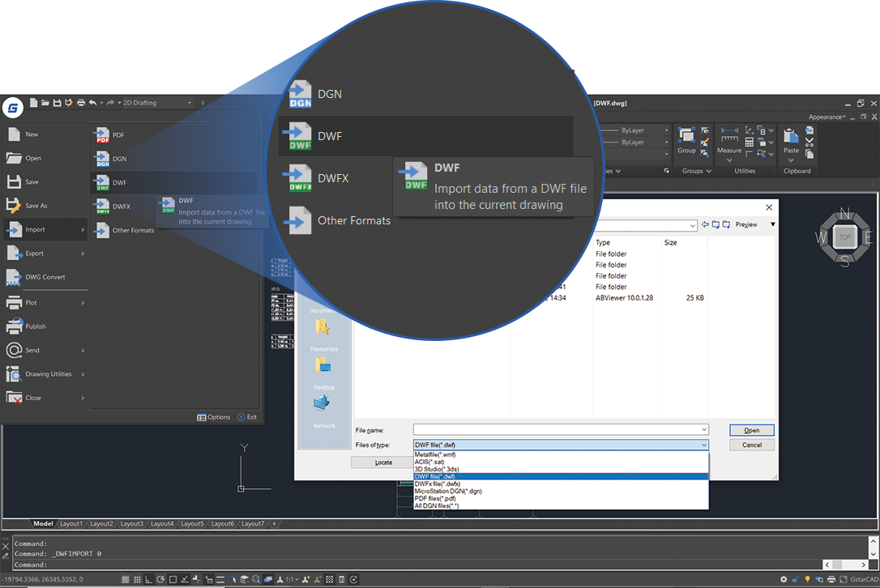Open the Appearance dropdown menu

[827, 117]
